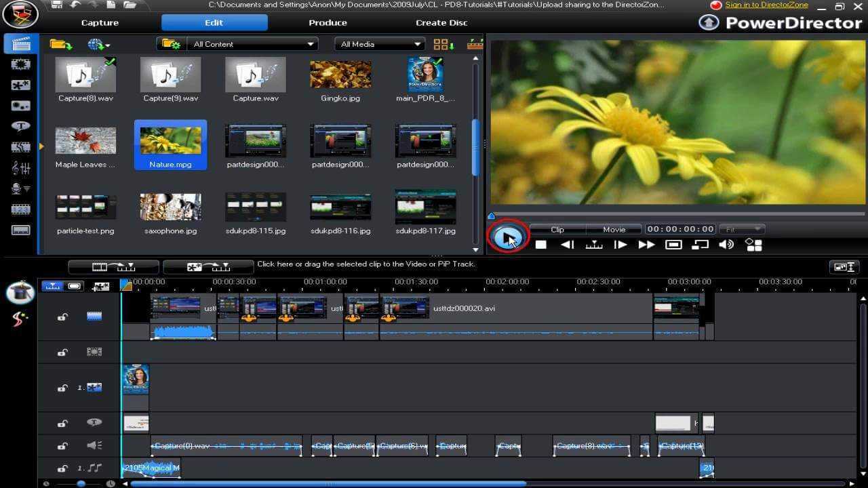Open the All Media filter dropdown

(x=378, y=43)
